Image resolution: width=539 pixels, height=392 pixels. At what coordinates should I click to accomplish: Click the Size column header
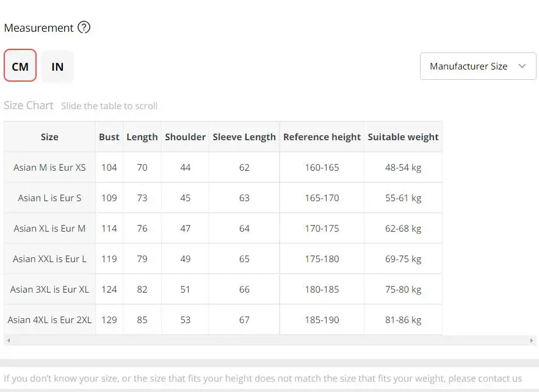click(49, 137)
